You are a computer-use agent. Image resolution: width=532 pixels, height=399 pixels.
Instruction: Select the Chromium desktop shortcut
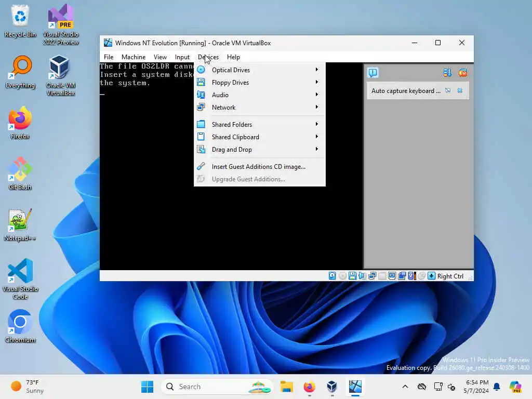pos(20,326)
